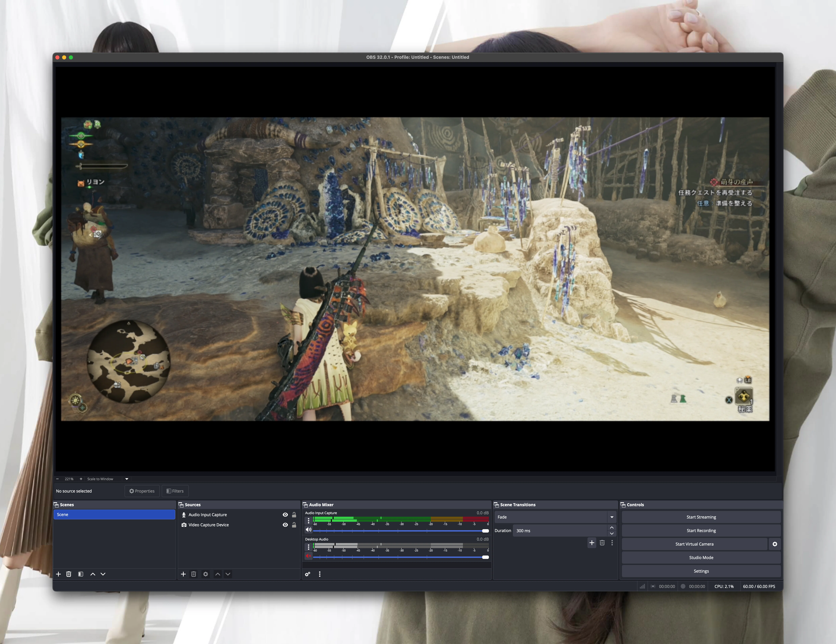Open Audio Mixer options three-dot menu
This screenshot has height=644, width=836.
pyautogui.click(x=320, y=574)
